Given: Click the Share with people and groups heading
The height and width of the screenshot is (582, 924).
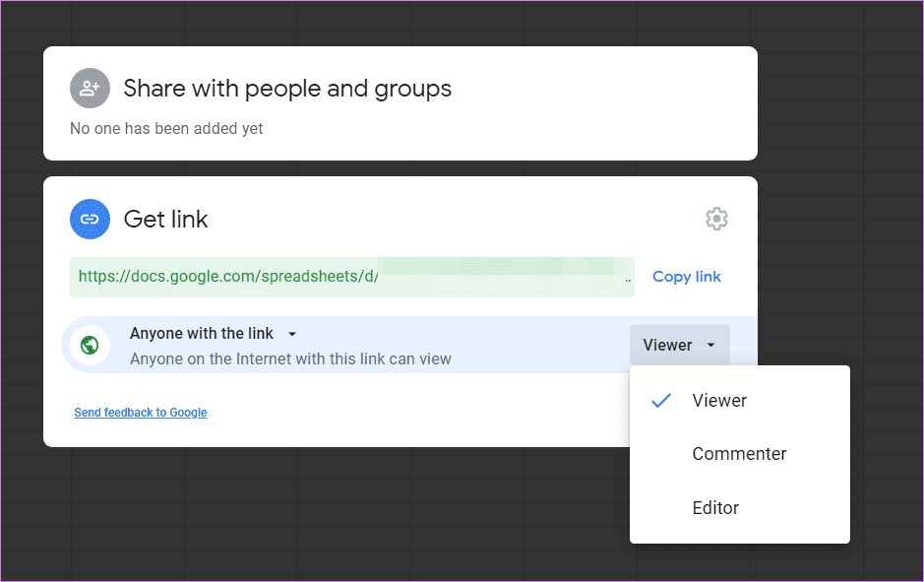Looking at the screenshot, I should click(287, 89).
